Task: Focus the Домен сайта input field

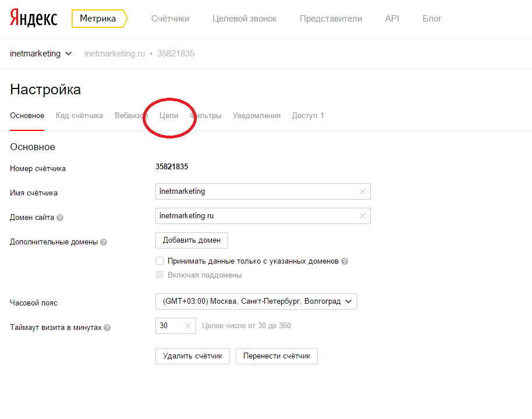Action: click(263, 216)
